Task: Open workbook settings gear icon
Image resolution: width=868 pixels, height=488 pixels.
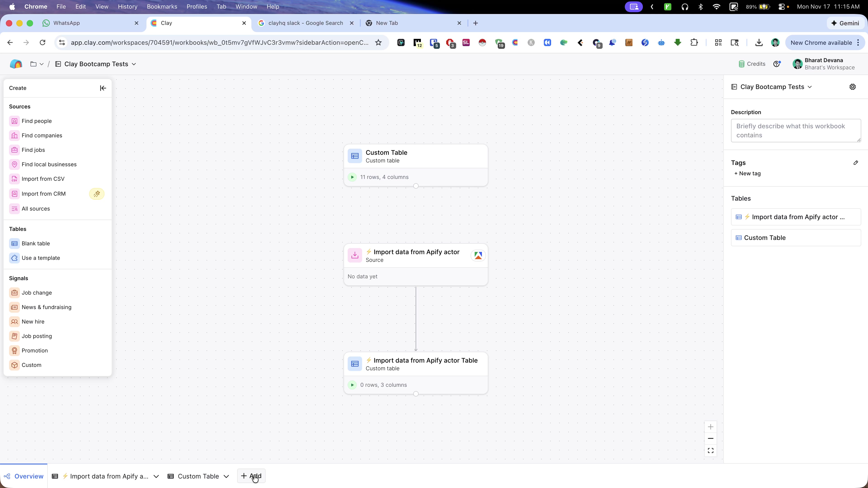Action: 852,87
